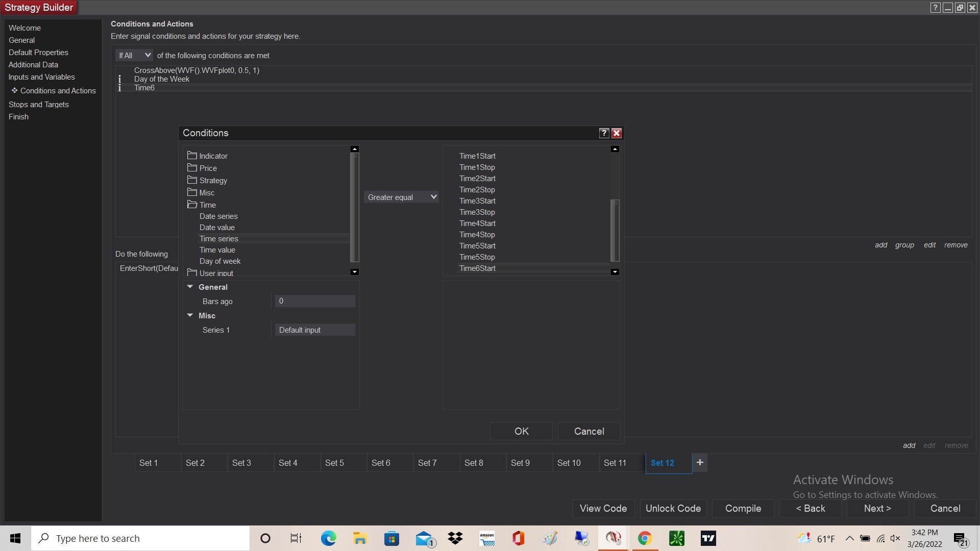
Task: Collapse the Misc properties section
Action: [190, 315]
